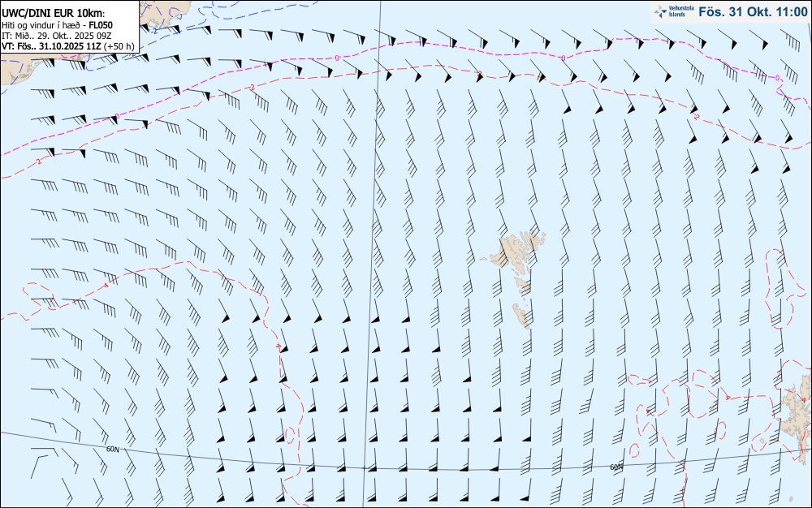
Task: Click the western "60N" latitude label
Action: pos(112,450)
